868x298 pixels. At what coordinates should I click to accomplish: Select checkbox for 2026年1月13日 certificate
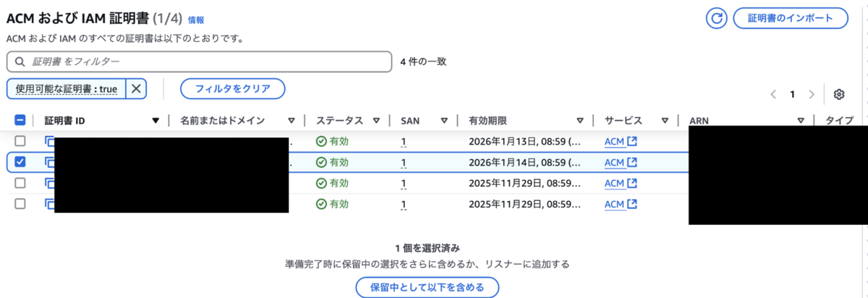20,141
